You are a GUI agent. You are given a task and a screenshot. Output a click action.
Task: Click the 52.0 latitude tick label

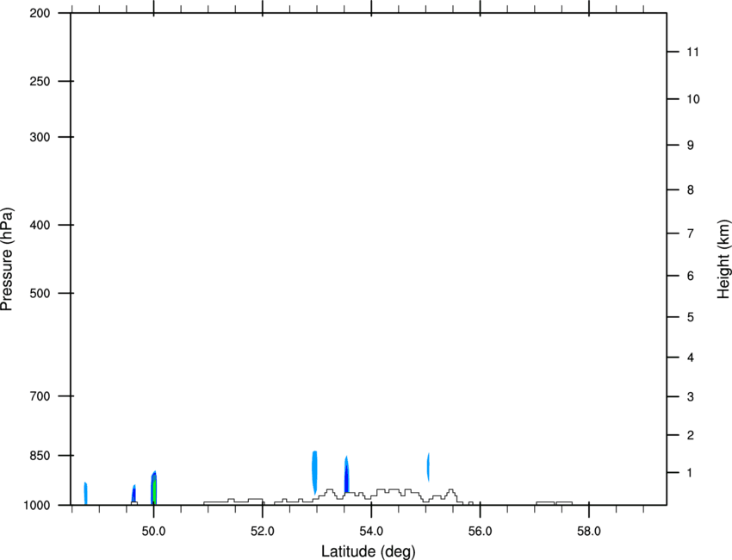pos(263,531)
